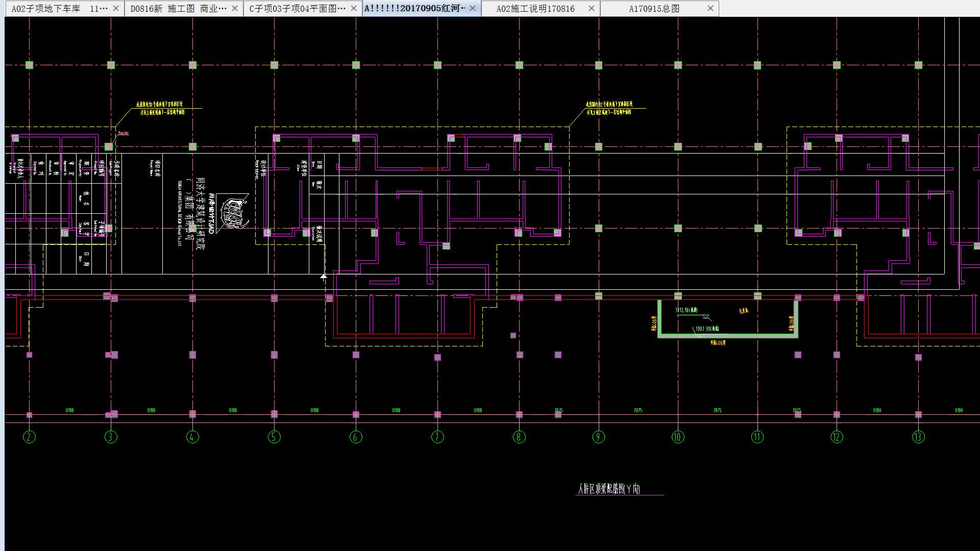This screenshot has height=551, width=980.
Task: Click the TJAD logo in title block
Action: click(232, 212)
